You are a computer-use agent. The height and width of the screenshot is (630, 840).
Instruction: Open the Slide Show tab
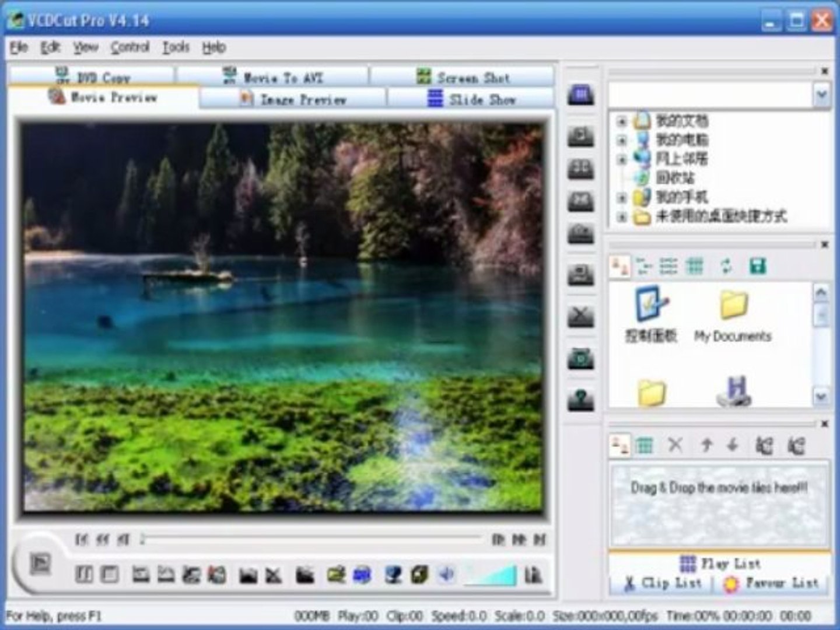[471, 99]
